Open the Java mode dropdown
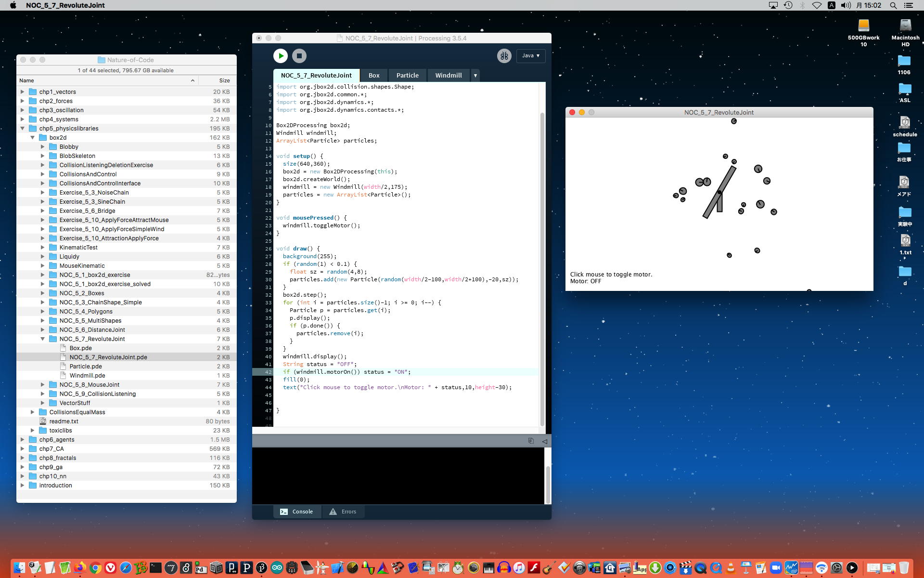Image resolution: width=924 pixels, height=578 pixels. click(531, 56)
